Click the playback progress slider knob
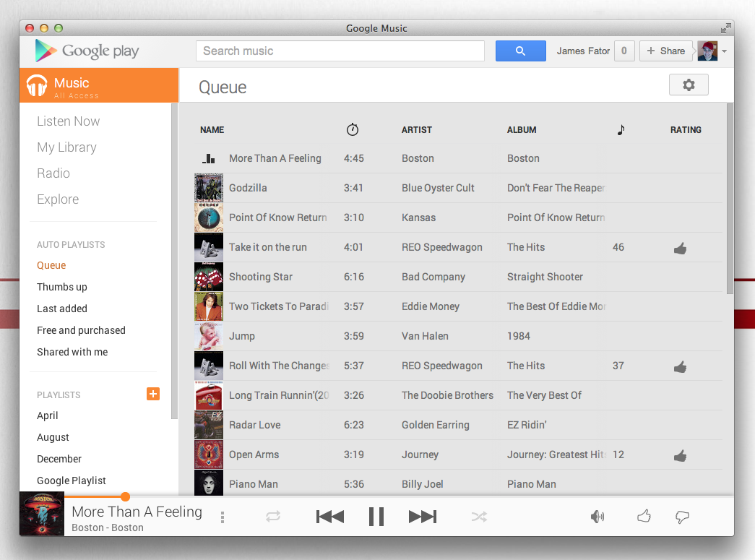 125,496
